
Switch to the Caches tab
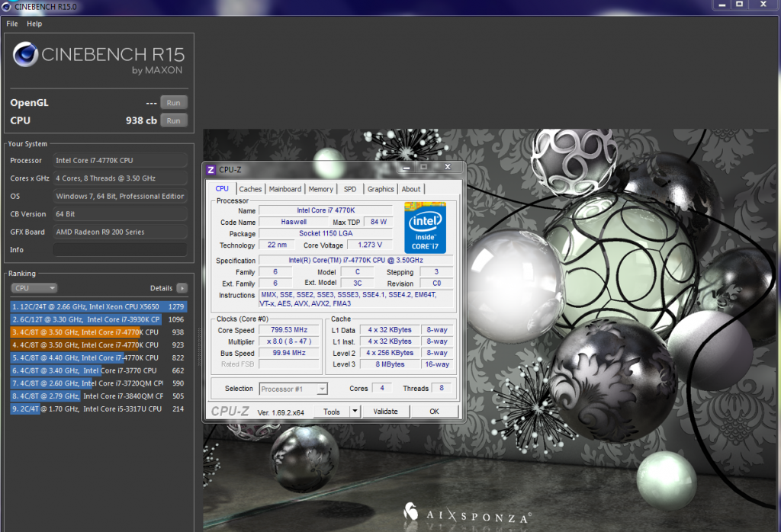pyautogui.click(x=250, y=189)
